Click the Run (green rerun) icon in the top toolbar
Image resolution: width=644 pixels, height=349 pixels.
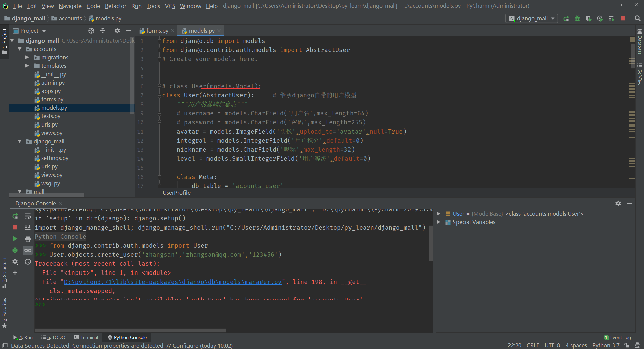pyautogui.click(x=566, y=19)
